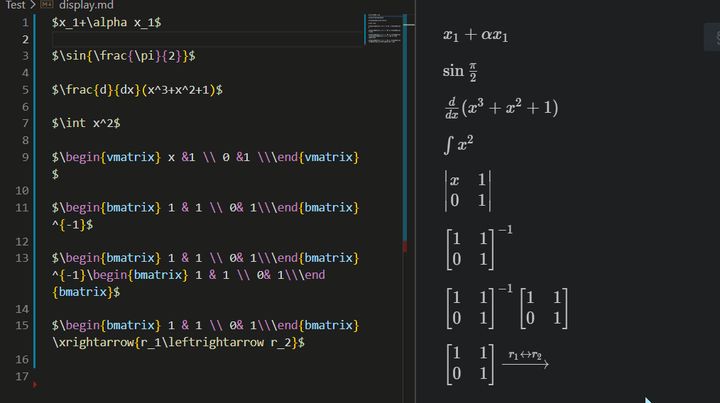The width and height of the screenshot is (720, 403).
Task: Click the rendered 'x₁ + αx₁' in the preview
Action: click(x=475, y=35)
